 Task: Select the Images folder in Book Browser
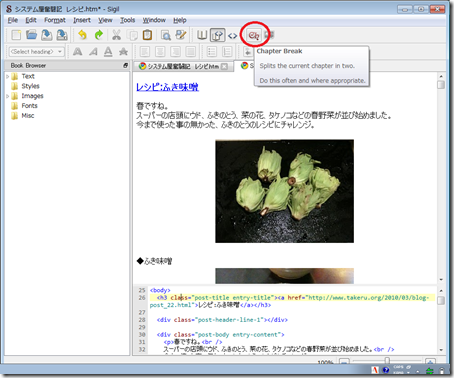click(x=32, y=96)
